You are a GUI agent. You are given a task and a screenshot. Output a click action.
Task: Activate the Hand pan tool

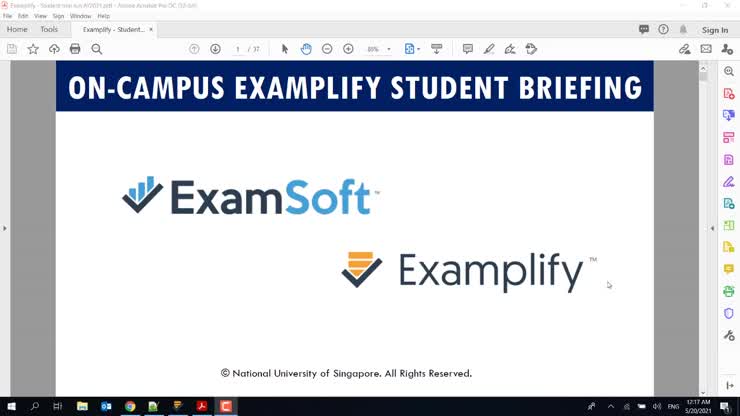306,49
